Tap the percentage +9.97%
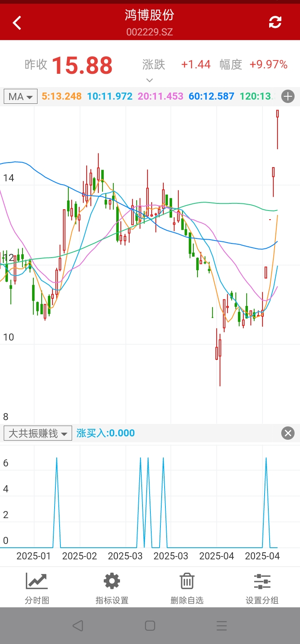300x644 pixels. tap(269, 65)
